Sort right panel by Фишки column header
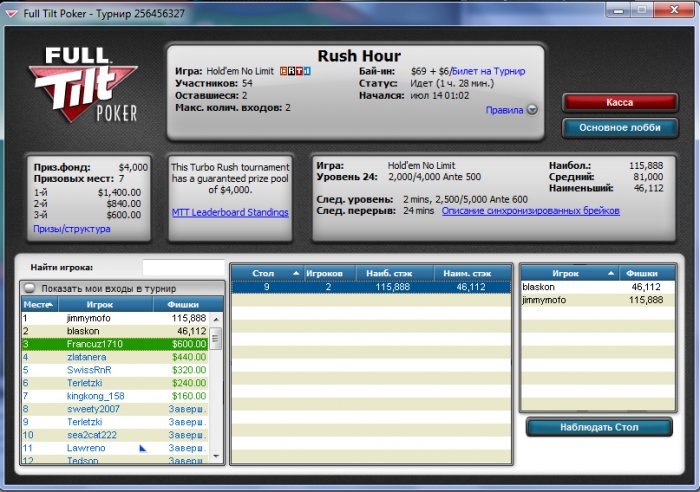The width and height of the screenshot is (700, 492). pos(647,273)
